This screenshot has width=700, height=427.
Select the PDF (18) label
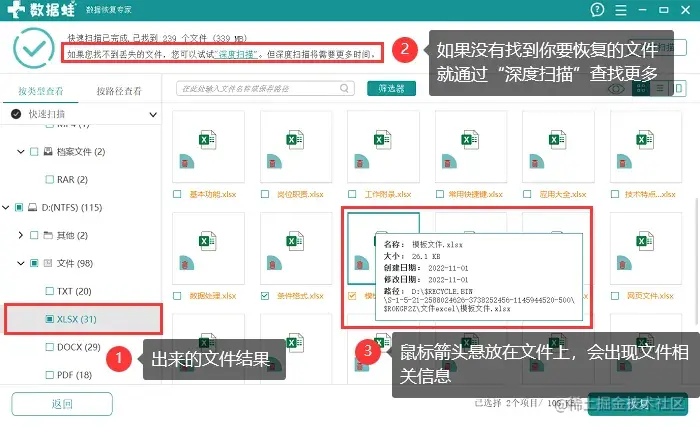74,375
